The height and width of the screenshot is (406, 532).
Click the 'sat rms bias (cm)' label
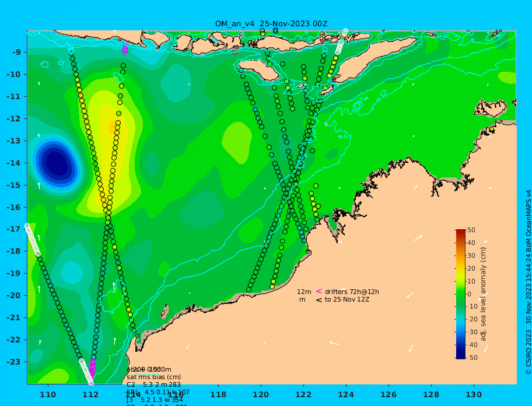click(x=153, y=377)
